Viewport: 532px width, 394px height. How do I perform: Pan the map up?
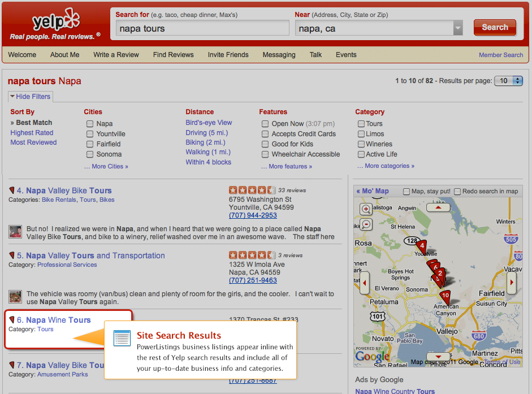pyautogui.click(x=438, y=207)
